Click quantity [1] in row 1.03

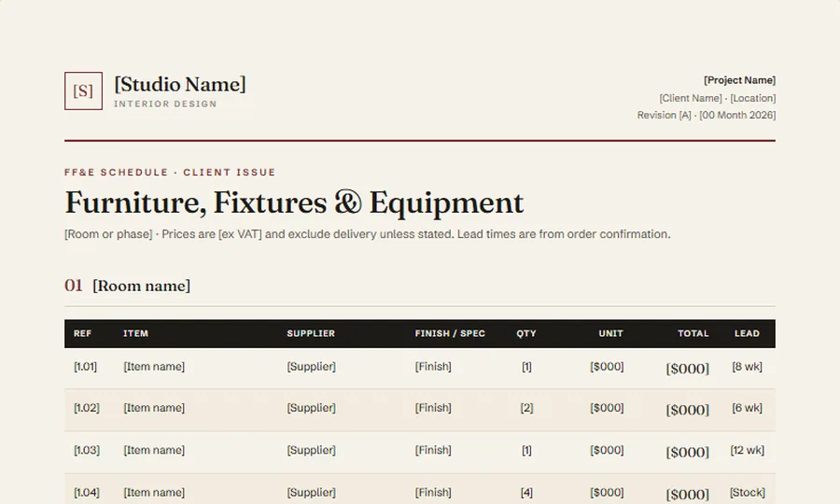tap(526, 451)
